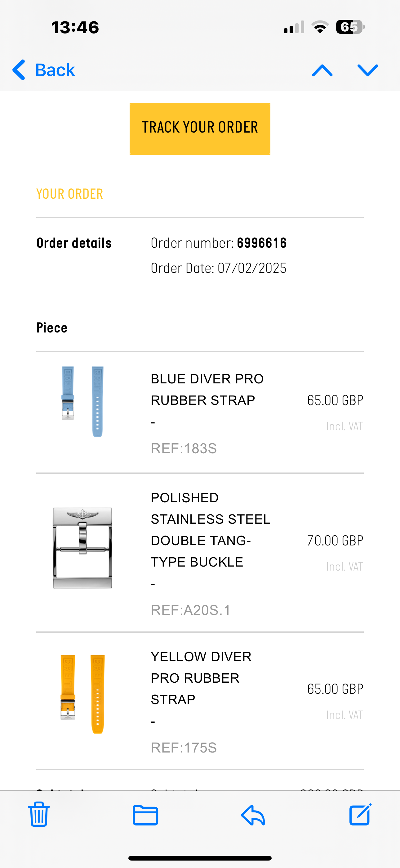Tap the 13:46 clock in status bar
Screen dimensions: 400x868
[x=75, y=27]
